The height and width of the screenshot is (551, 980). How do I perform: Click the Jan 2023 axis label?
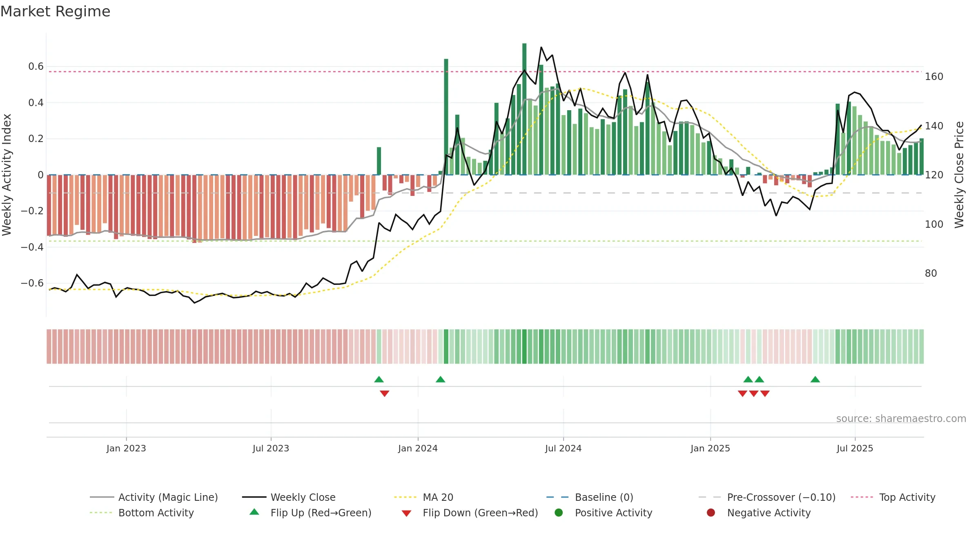click(x=126, y=449)
